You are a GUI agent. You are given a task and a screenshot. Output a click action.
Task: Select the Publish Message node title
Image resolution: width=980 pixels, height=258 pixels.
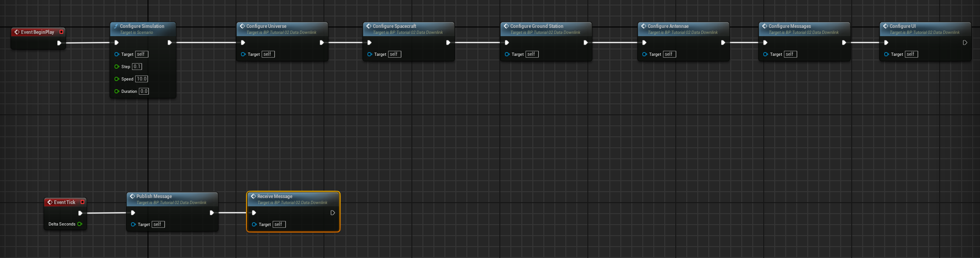[x=154, y=196]
